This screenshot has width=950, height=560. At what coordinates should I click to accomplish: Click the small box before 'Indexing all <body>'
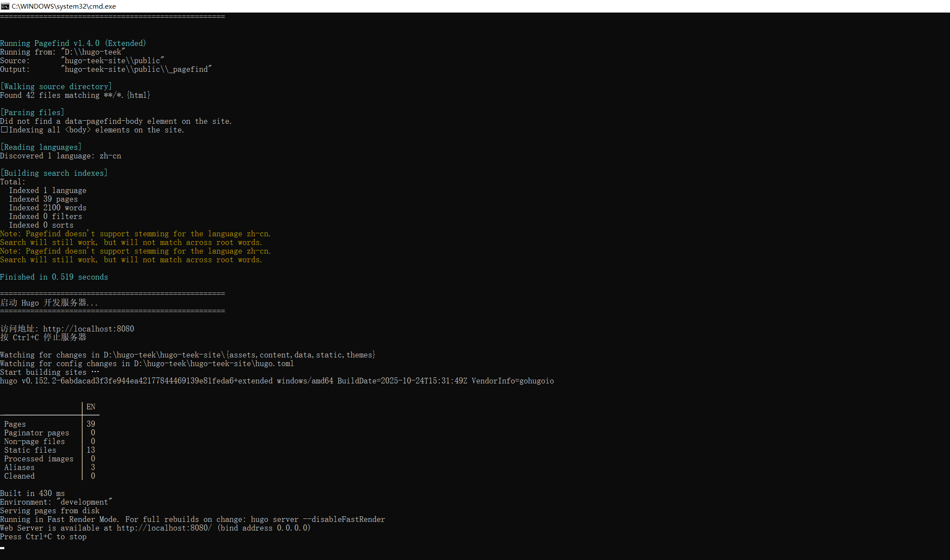click(x=4, y=129)
